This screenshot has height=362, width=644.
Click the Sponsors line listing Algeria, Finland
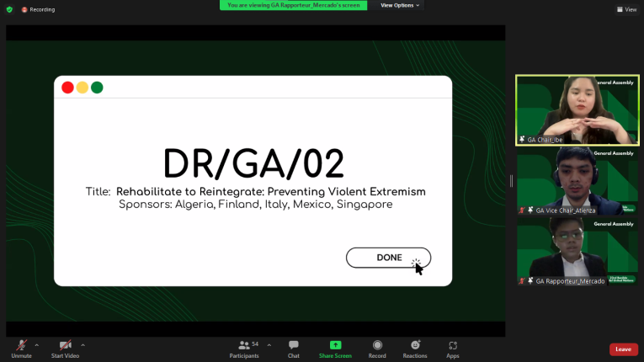pos(255,205)
